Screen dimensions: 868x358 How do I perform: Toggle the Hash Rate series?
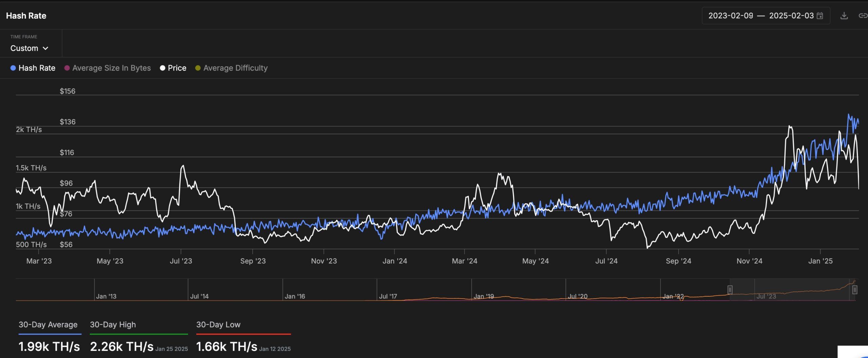pos(33,68)
